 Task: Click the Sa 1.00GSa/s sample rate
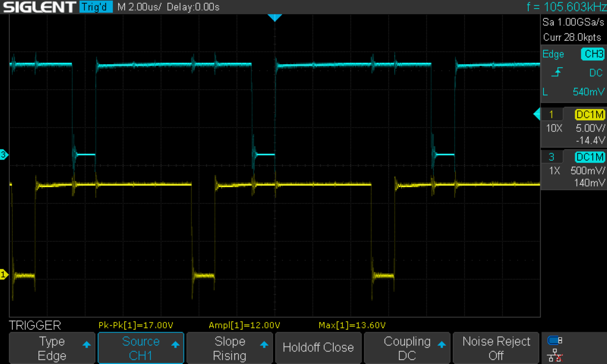(574, 23)
